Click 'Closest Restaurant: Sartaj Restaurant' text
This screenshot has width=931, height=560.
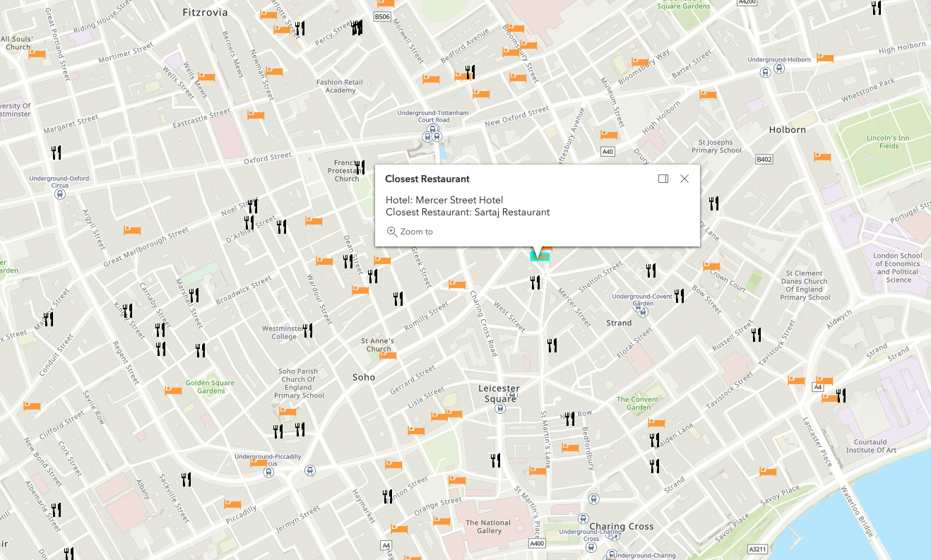click(x=468, y=212)
